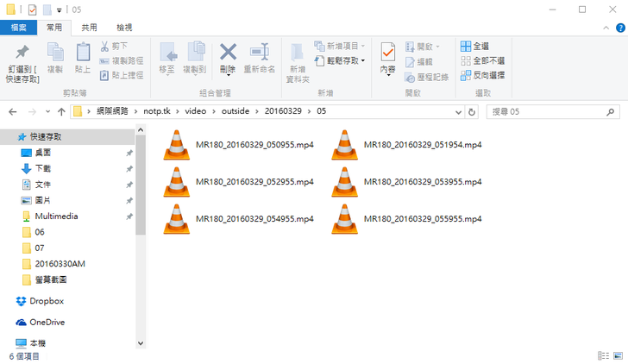Click the Cut scissors icon

104,47
